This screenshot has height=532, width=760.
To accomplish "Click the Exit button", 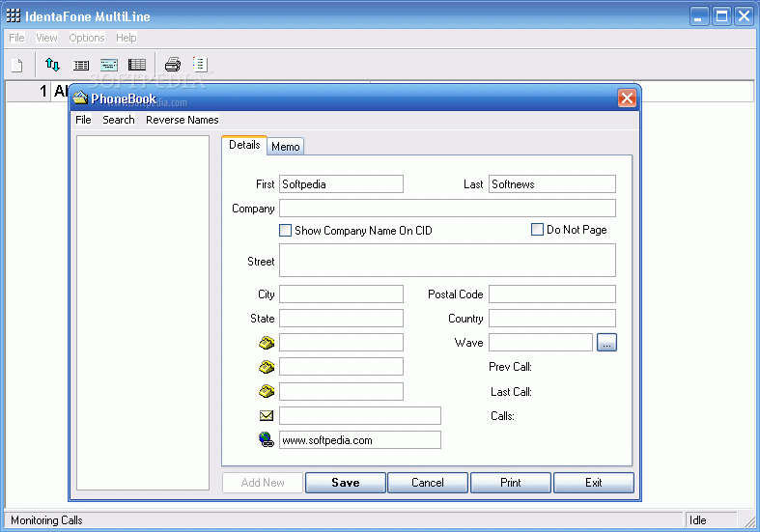I will click(x=593, y=483).
